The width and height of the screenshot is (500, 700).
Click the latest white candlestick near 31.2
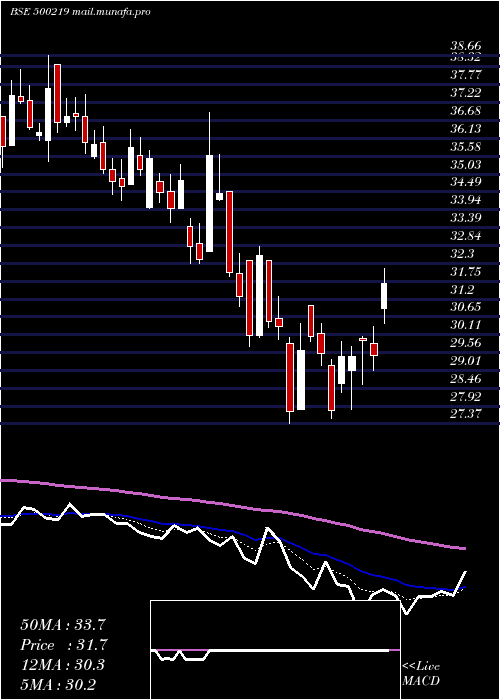(384, 296)
